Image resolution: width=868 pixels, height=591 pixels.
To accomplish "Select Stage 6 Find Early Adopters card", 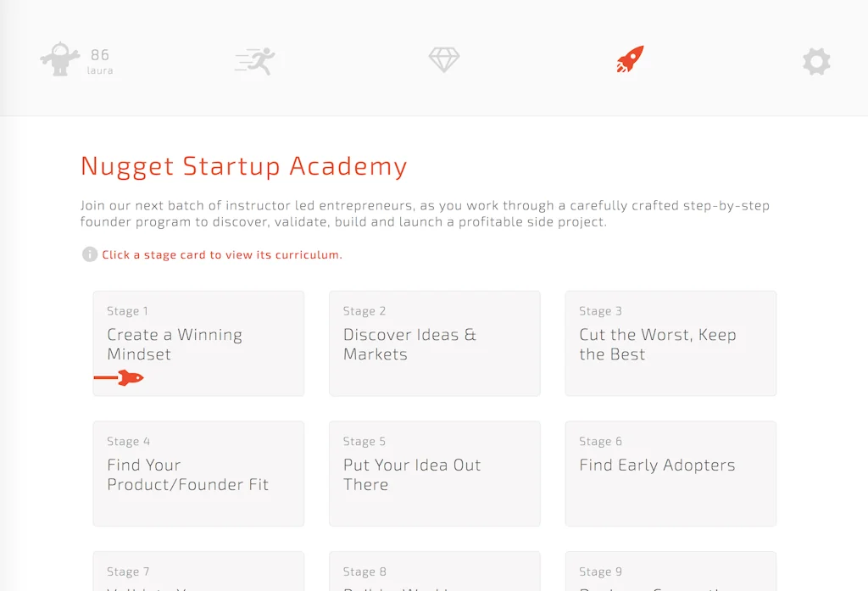I will tap(670, 474).
